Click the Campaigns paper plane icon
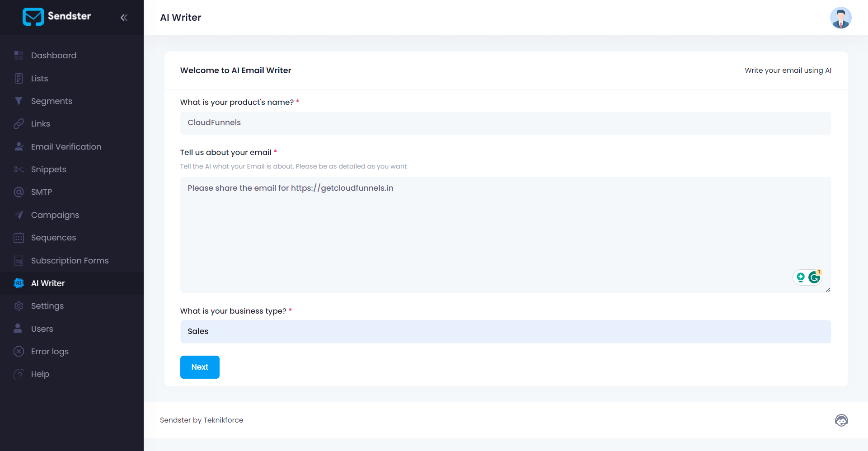The height and width of the screenshot is (451, 868). pos(19,215)
